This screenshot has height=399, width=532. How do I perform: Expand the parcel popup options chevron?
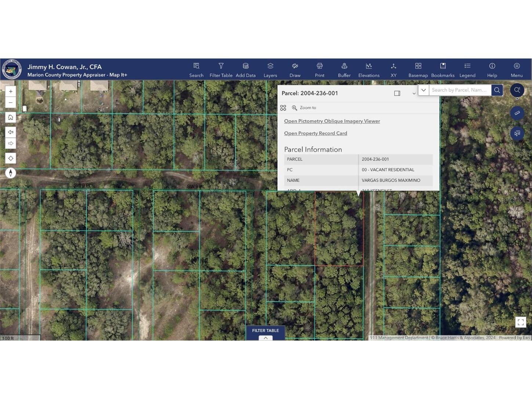click(413, 93)
